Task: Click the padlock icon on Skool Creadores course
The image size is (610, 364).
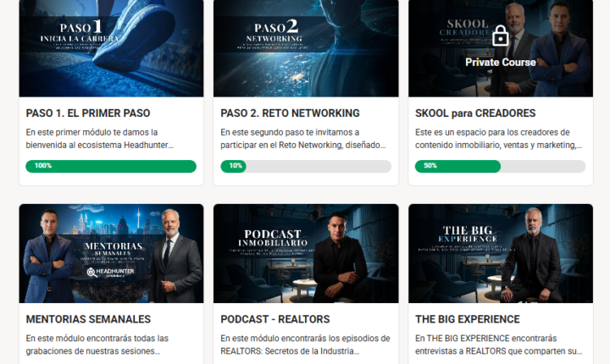Action: 501,36
